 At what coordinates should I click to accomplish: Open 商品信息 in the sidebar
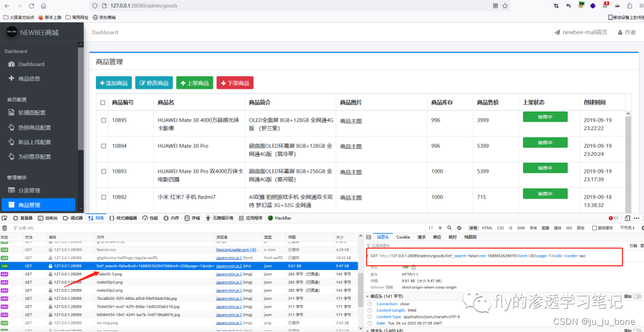click(24, 79)
